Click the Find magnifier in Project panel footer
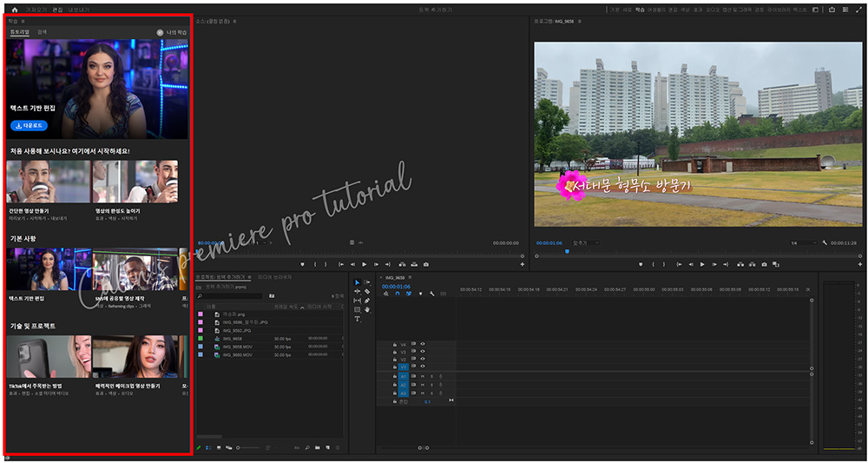Image resolution: width=868 pixels, height=463 pixels. (x=307, y=447)
